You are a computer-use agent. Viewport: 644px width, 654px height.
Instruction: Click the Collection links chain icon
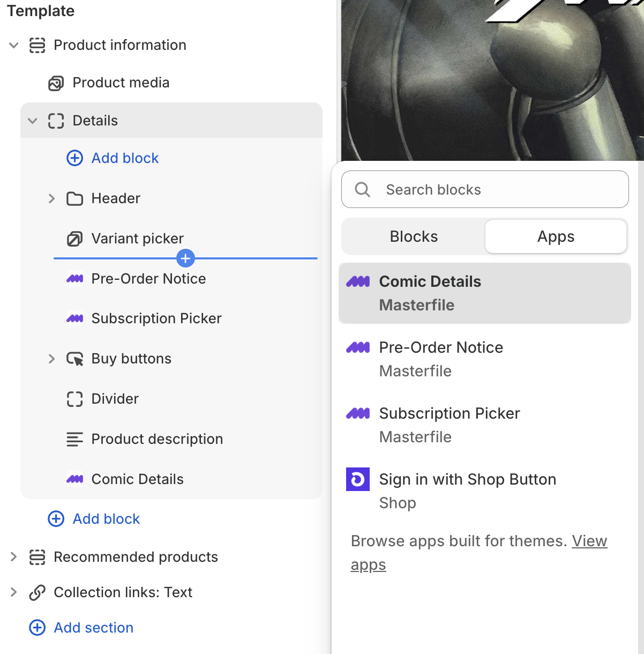37,592
